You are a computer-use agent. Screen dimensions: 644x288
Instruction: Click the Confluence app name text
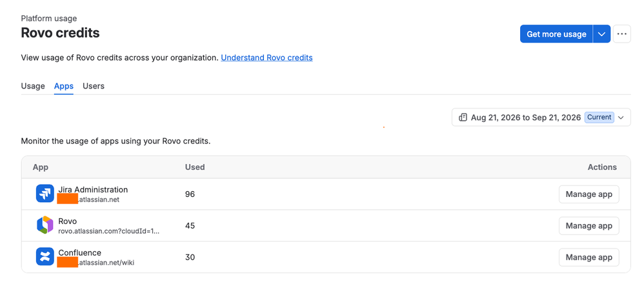[x=79, y=252]
